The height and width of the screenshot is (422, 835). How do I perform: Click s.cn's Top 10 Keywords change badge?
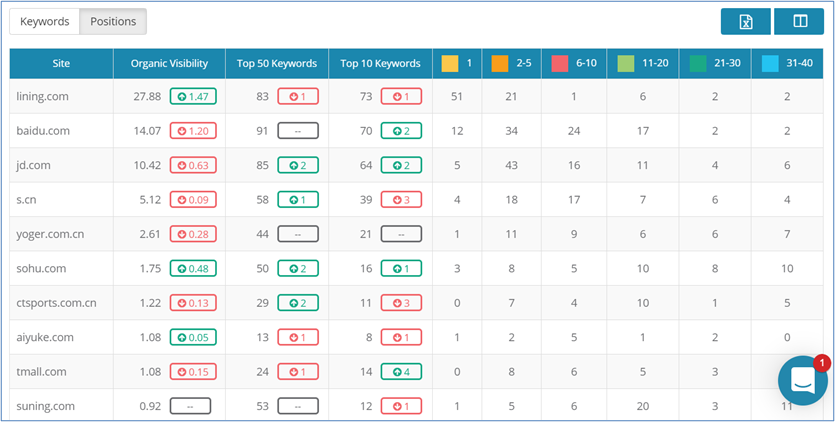click(x=402, y=200)
